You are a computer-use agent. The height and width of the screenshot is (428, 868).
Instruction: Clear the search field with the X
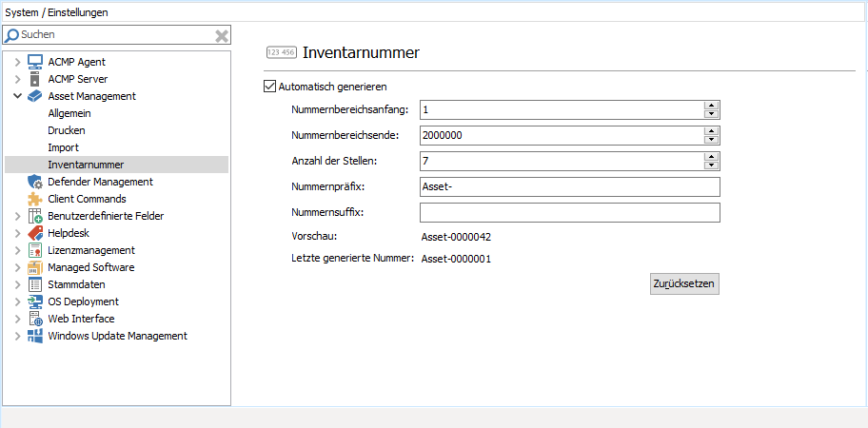[222, 36]
